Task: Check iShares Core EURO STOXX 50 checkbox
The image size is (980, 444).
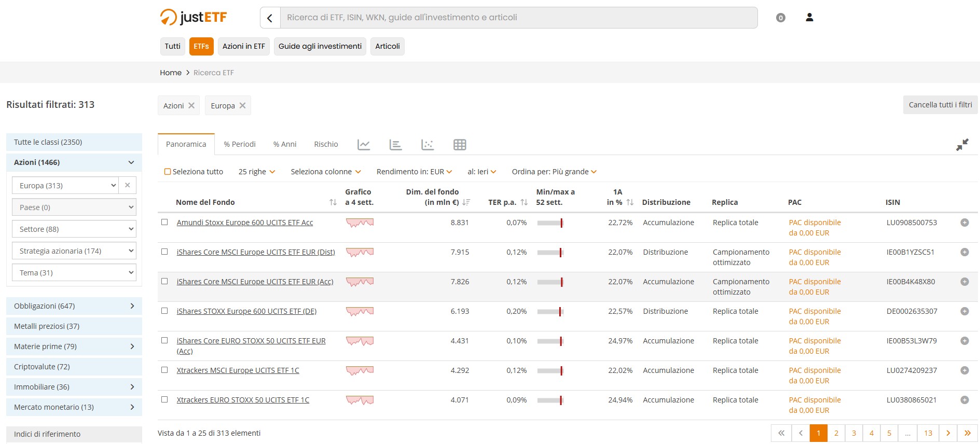Action: (164, 340)
